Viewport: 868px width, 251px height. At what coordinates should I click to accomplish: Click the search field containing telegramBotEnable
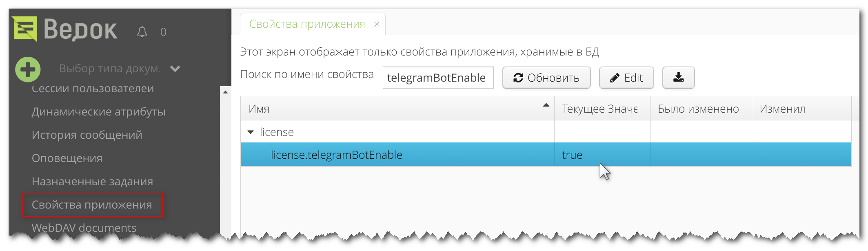(x=438, y=78)
